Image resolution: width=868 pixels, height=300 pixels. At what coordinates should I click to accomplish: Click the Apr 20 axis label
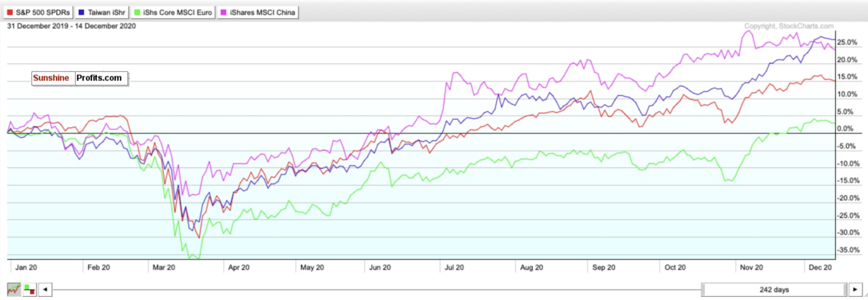239,267
